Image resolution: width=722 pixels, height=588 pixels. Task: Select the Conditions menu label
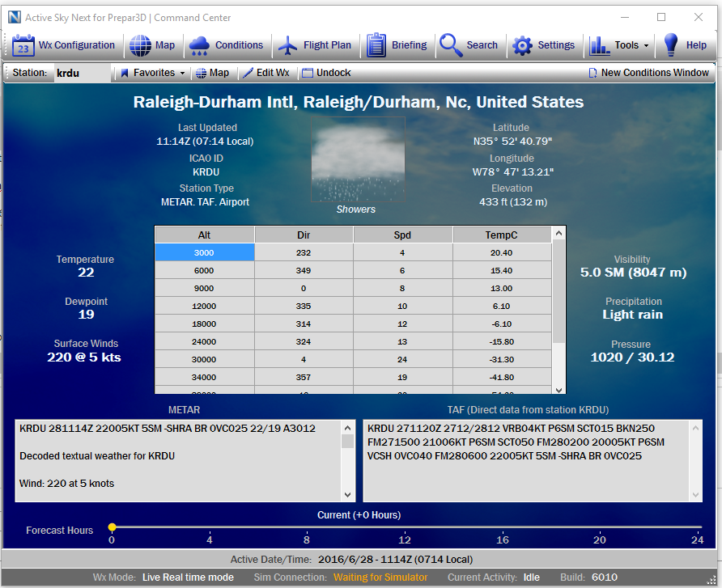[x=239, y=45]
